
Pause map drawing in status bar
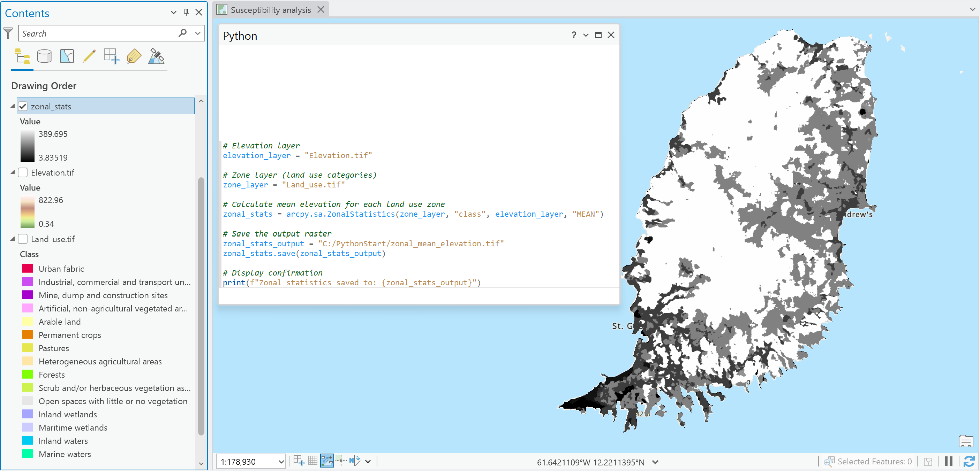click(x=948, y=462)
